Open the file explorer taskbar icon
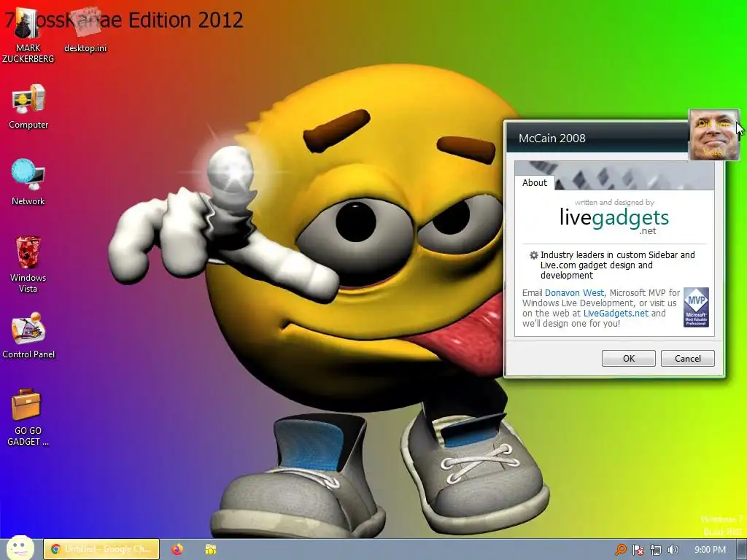Screen dimensions: 747x560 point(211,549)
